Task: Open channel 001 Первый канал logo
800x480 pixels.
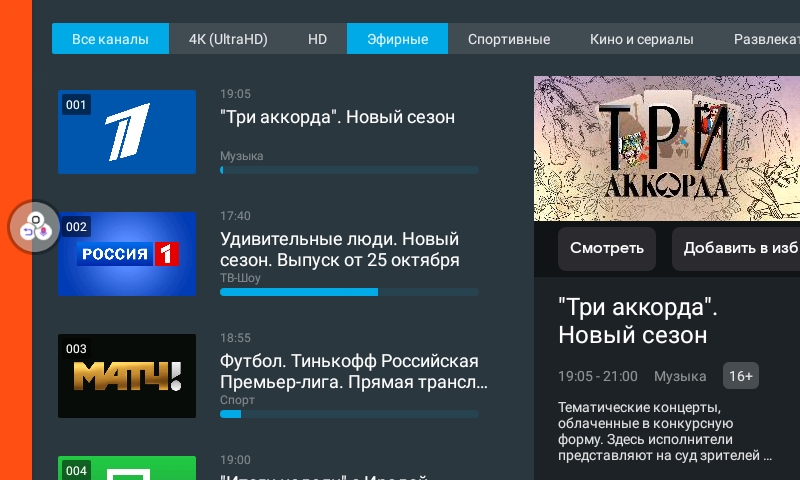Action: pyautogui.click(x=127, y=132)
